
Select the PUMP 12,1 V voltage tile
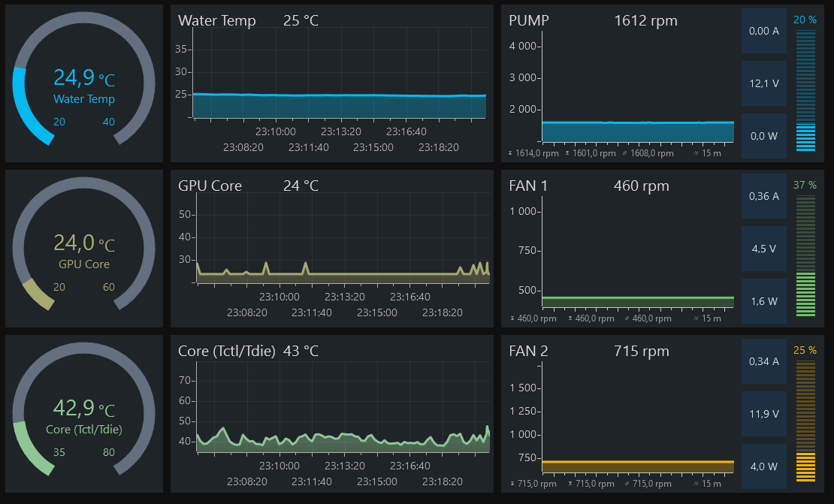[x=764, y=83]
